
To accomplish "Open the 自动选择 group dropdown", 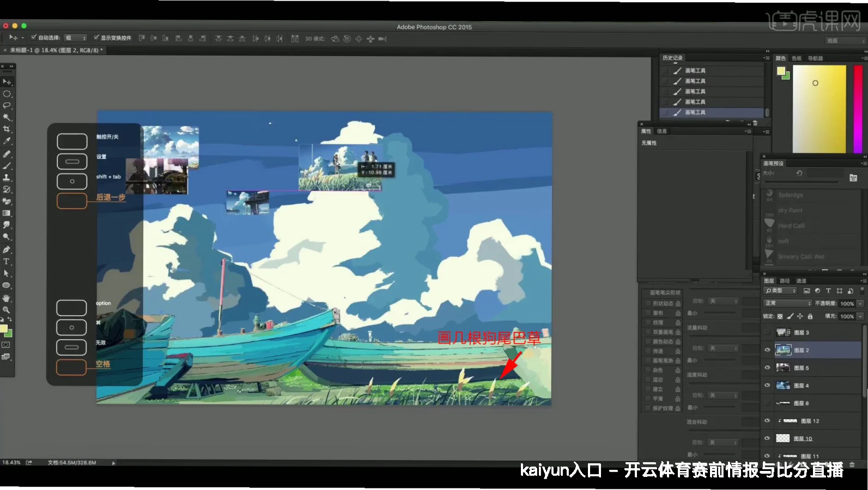I will [x=76, y=38].
